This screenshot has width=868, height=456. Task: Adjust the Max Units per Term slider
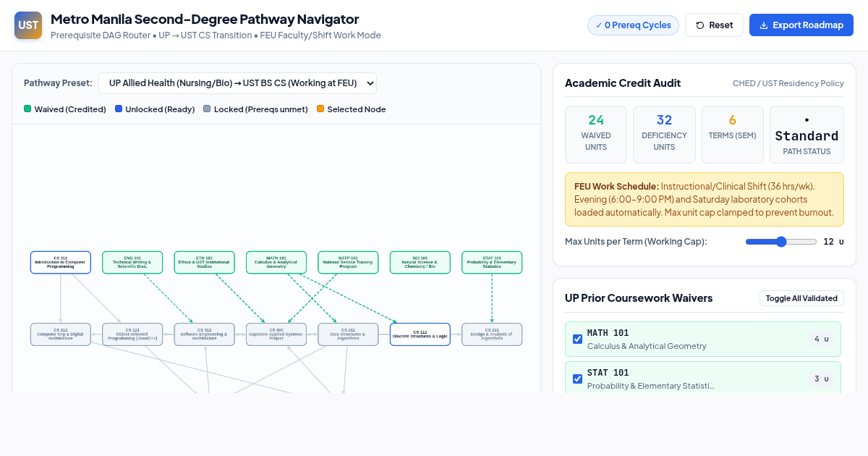(781, 242)
